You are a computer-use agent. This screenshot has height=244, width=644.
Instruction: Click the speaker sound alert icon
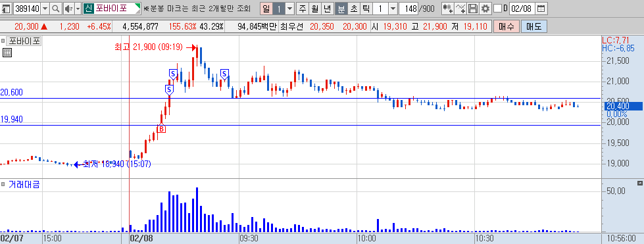tap(68, 8)
